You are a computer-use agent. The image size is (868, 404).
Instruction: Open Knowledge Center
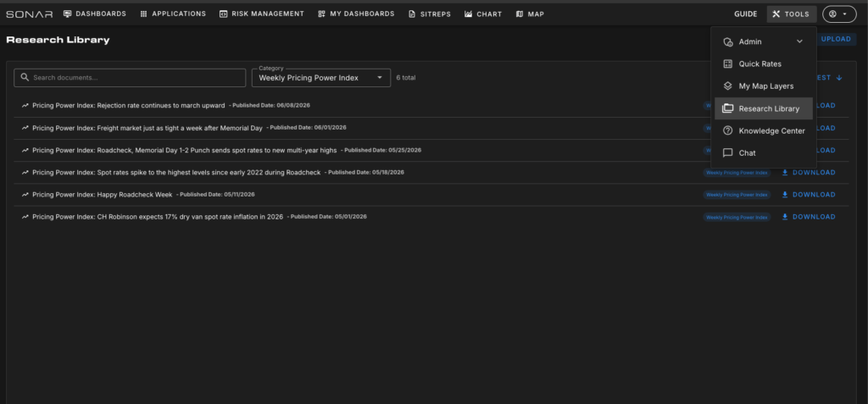764,130
